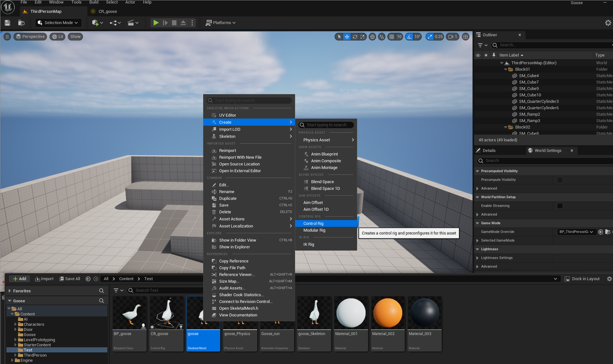Viewport: 613px width, 364px height.
Task: Open the Blueprints toolbar icon menu
Action: click(x=115, y=23)
